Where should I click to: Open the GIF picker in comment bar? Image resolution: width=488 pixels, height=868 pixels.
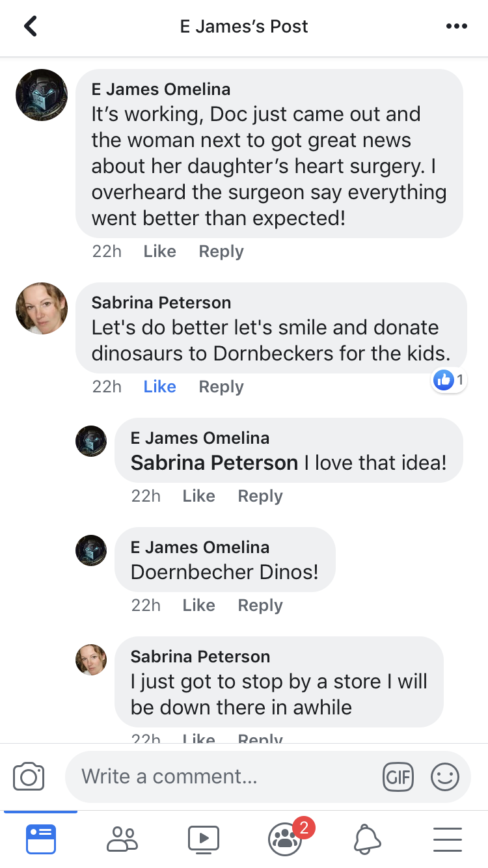[398, 777]
